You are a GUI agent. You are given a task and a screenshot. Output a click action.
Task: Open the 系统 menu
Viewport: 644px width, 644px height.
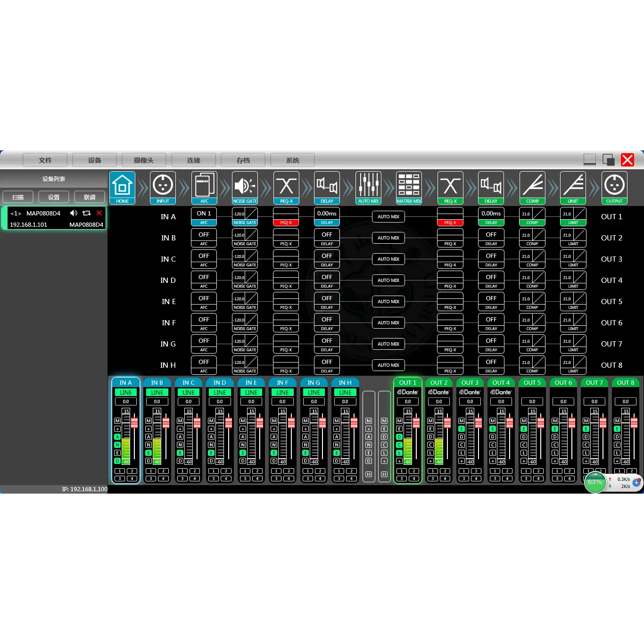[x=292, y=160]
